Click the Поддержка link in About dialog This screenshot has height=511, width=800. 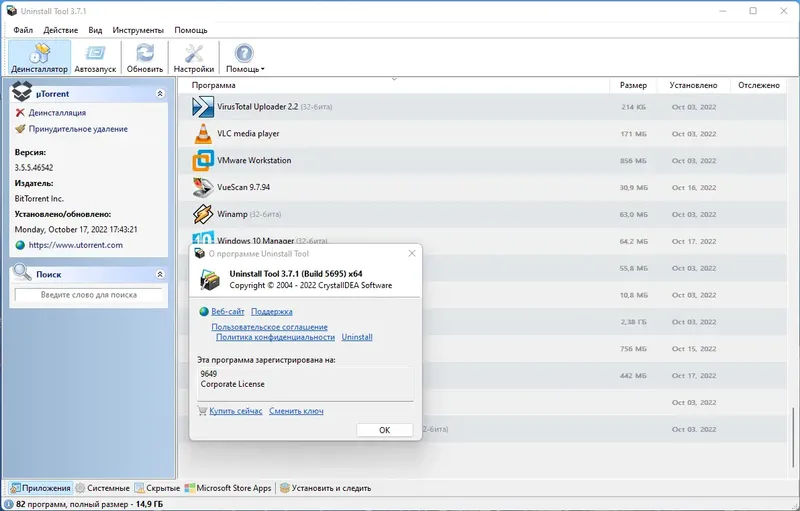271,312
